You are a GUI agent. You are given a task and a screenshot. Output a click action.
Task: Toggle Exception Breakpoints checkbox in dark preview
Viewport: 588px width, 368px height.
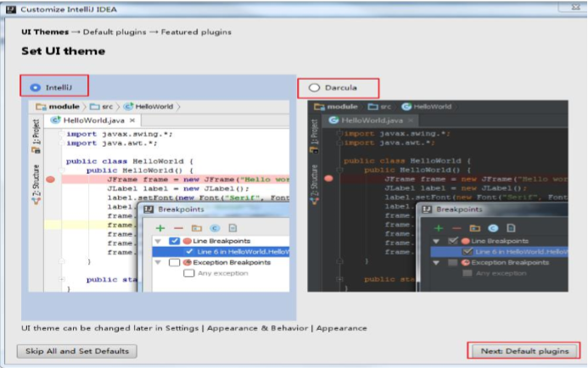[x=453, y=262]
